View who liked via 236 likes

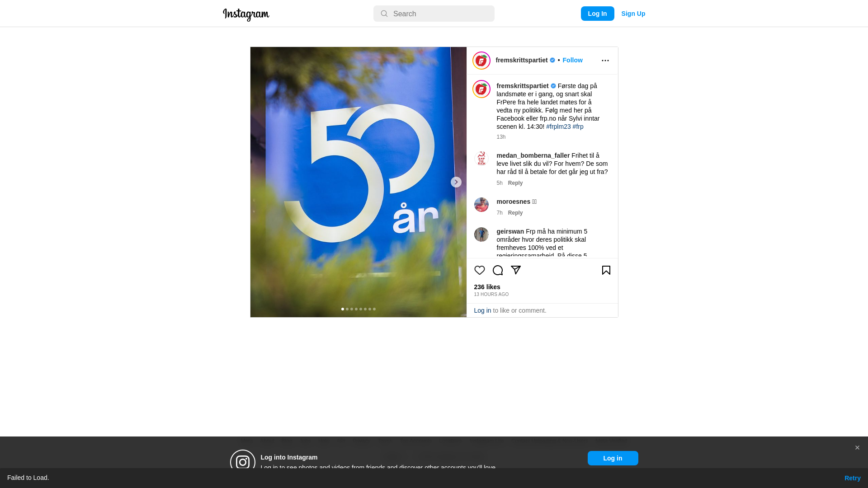pyautogui.click(x=487, y=287)
